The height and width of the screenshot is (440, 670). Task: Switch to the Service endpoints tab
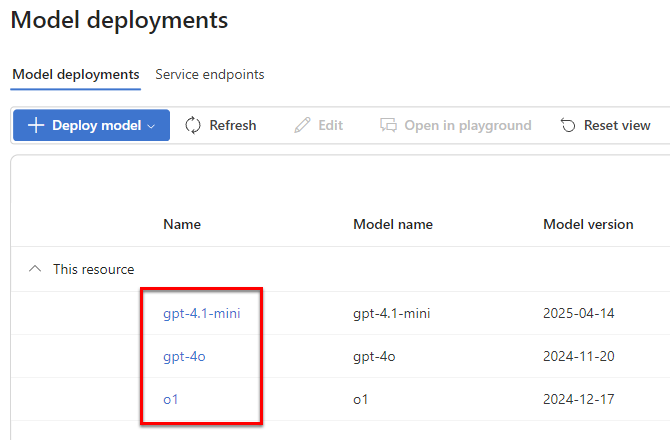pos(209,75)
